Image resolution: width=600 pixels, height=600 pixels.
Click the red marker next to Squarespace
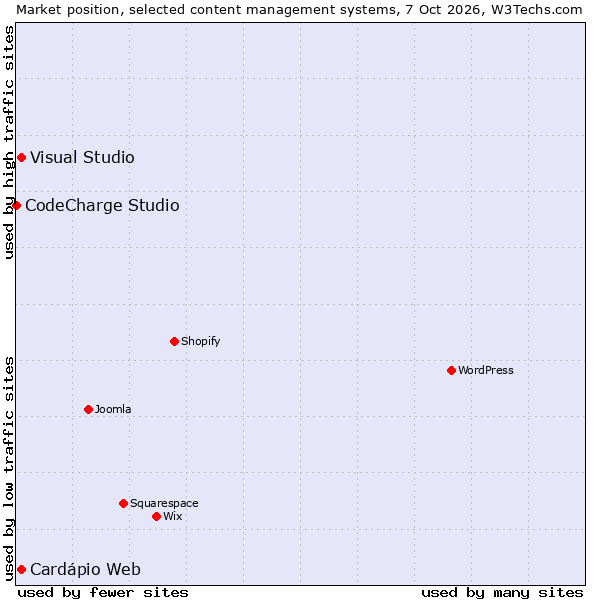(x=123, y=504)
